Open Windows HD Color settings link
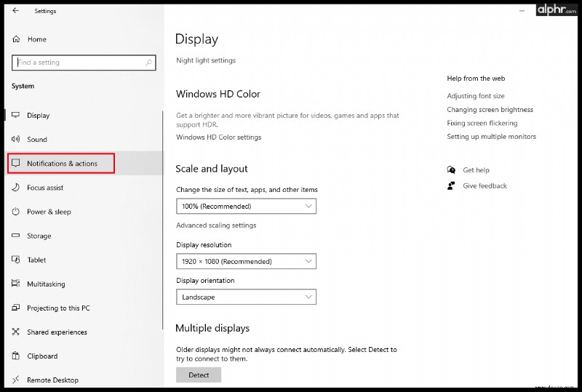582x392 pixels. coord(219,137)
